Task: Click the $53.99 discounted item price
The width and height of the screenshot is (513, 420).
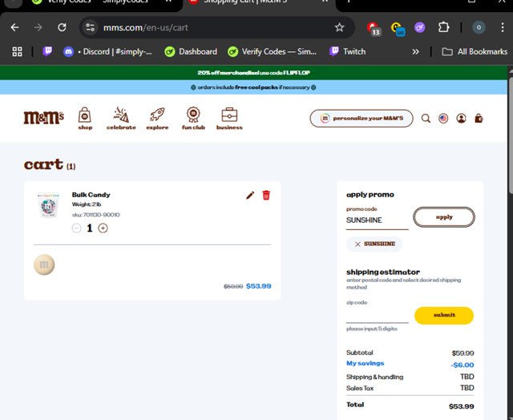Action: pyautogui.click(x=258, y=286)
